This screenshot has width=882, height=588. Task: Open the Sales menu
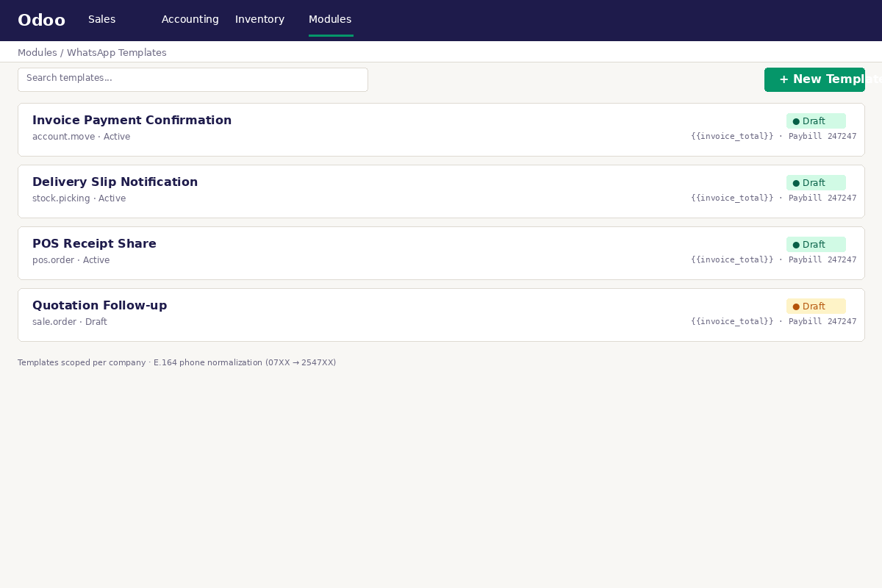click(x=101, y=20)
